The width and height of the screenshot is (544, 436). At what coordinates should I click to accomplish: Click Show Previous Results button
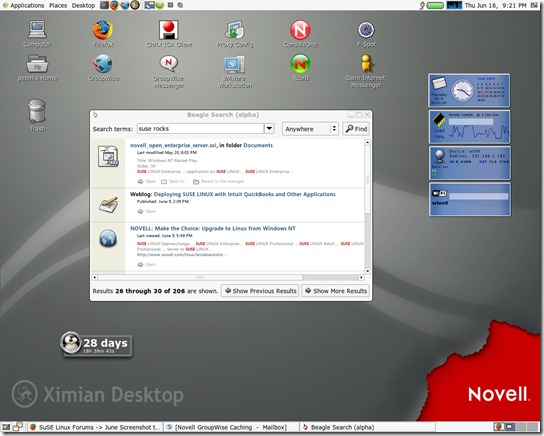pyautogui.click(x=260, y=291)
